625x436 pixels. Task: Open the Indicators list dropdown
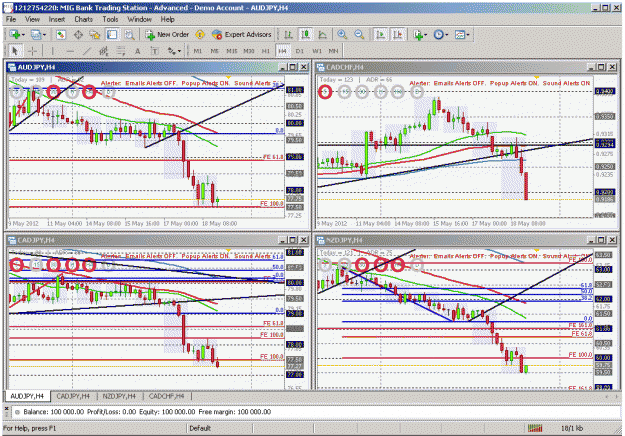(420, 35)
